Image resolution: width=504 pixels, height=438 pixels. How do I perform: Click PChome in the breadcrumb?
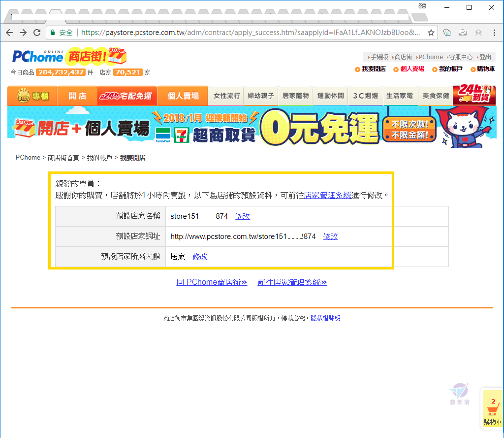point(28,157)
